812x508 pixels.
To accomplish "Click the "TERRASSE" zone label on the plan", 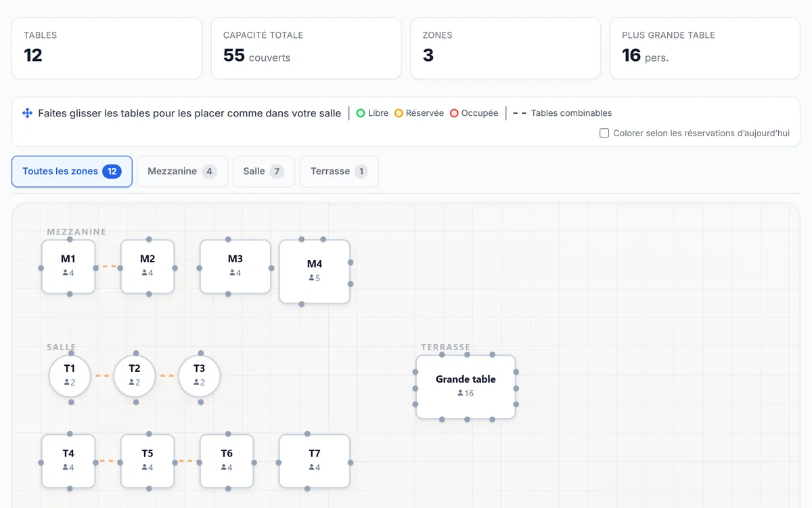I will [445, 347].
